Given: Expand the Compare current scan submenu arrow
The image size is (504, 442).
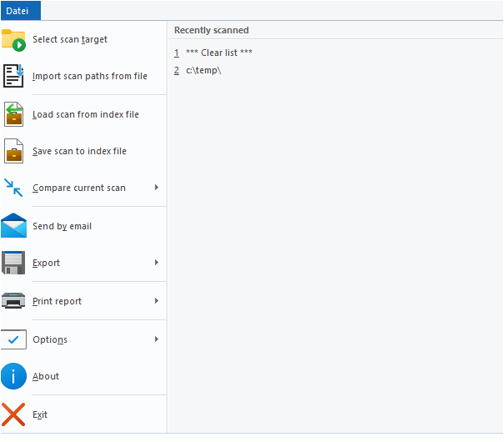Looking at the screenshot, I should click(157, 188).
